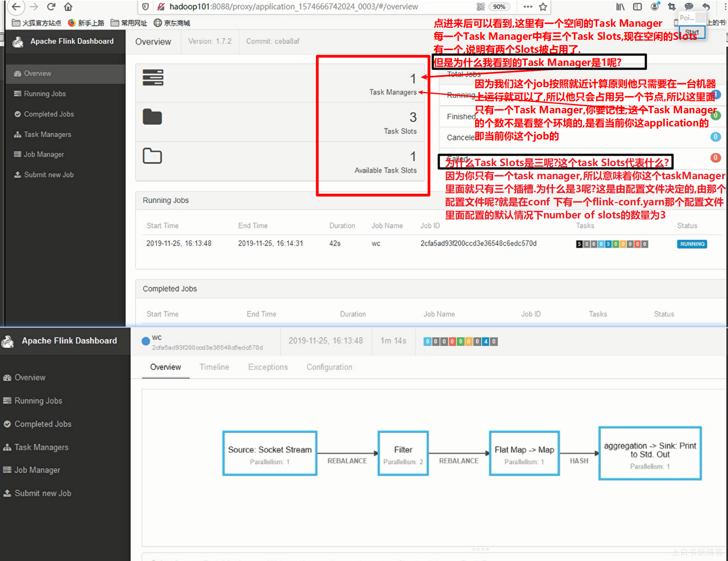Open the QR code icon in address bar
Image resolution: width=728 pixels, height=561 pixels.
point(481,7)
